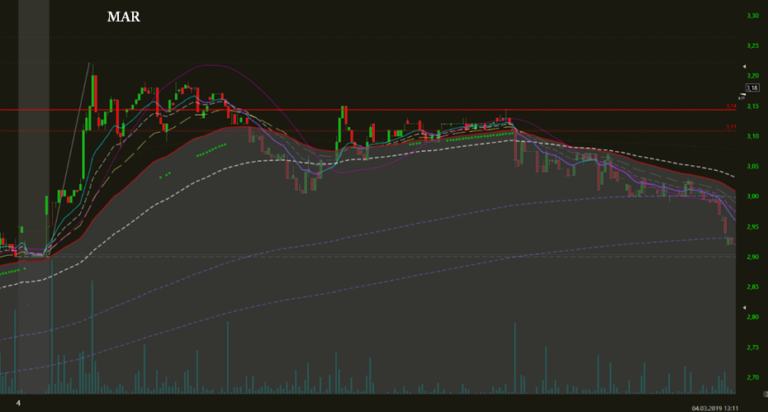Image resolution: width=768 pixels, height=412 pixels.
Task: Click the 2,80 price axis label
Action: click(753, 317)
